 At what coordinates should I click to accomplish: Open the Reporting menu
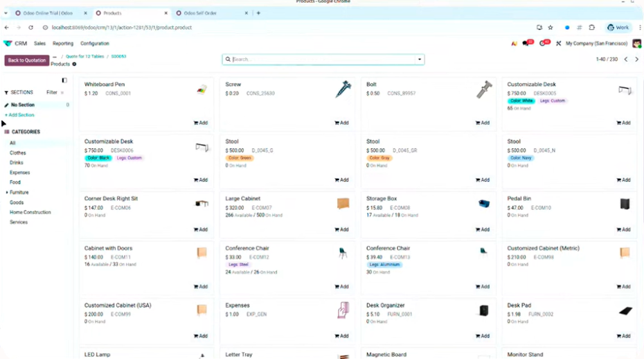[x=63, y=44]
